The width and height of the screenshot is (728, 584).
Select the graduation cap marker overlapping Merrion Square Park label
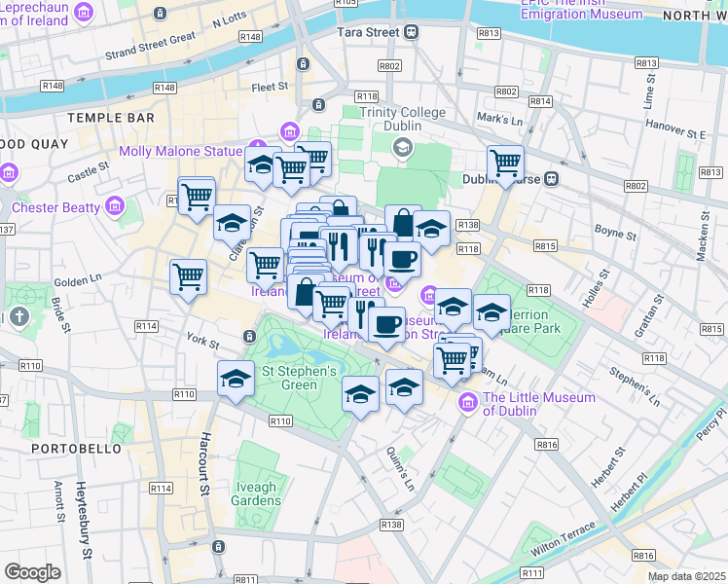pyautogui.click(x=491, y=312)
